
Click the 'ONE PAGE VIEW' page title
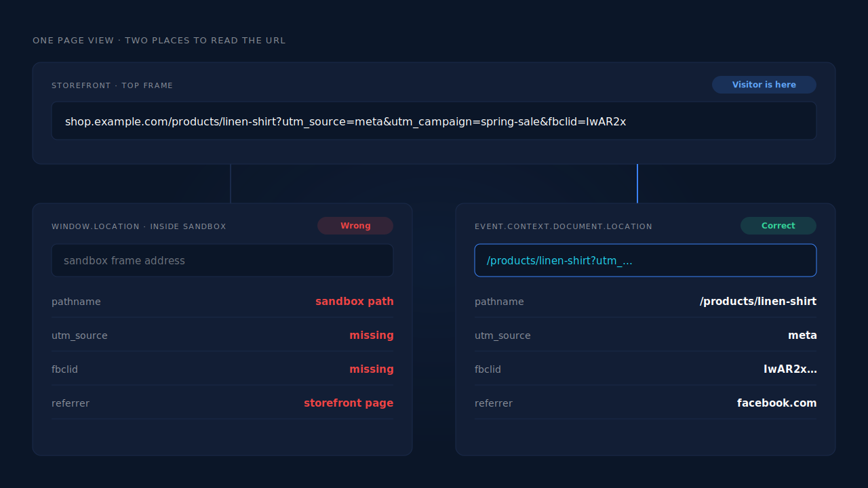click(x=159, y=41)
